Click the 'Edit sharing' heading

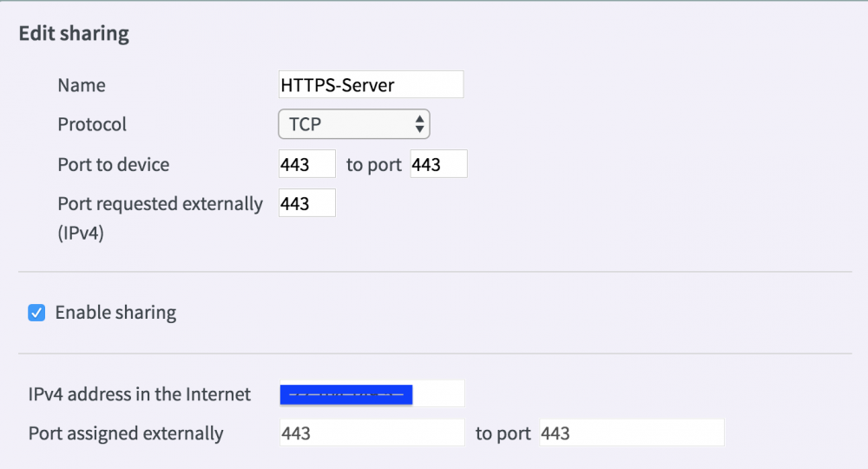[74, 34]
